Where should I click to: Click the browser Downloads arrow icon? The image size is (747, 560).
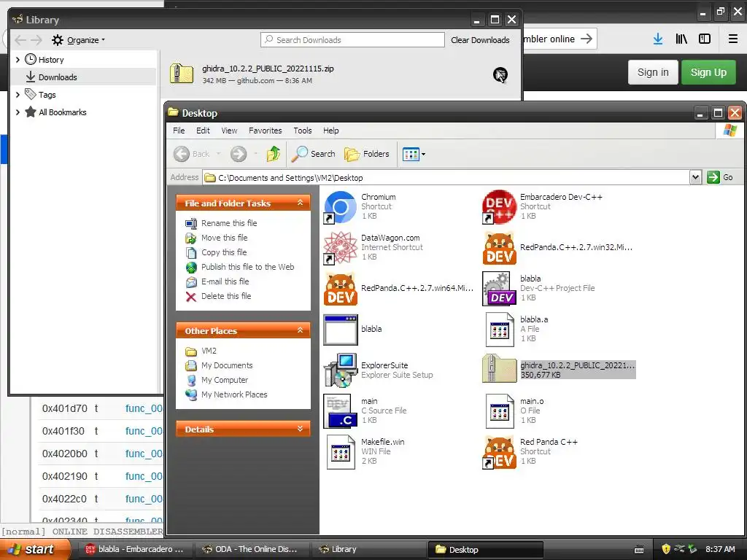point(658,39)
